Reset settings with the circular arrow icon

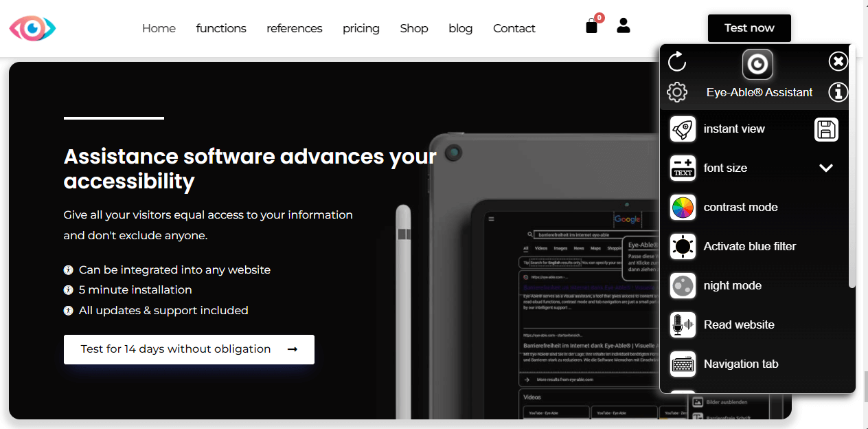coord(677,61)
